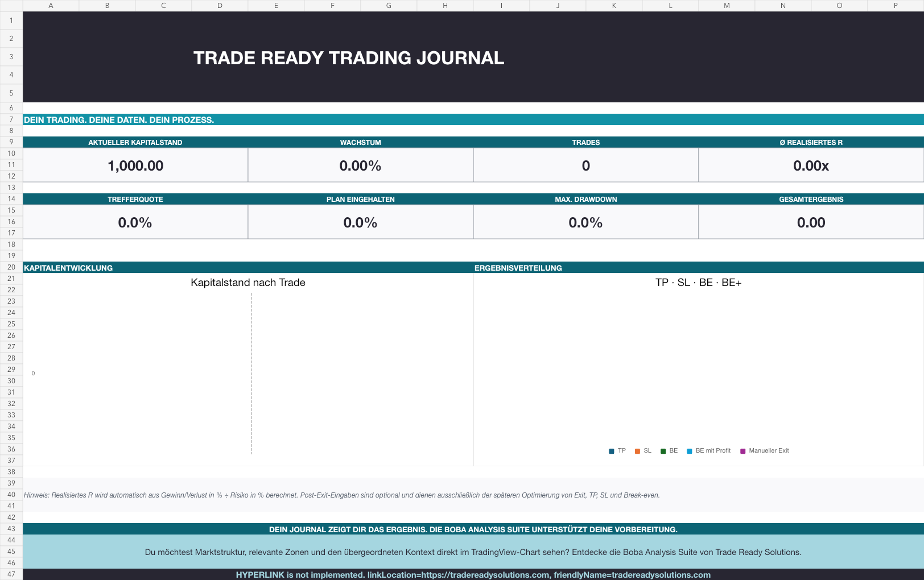Click column P header
Screen dimensions: 924x580
(896, 6)
